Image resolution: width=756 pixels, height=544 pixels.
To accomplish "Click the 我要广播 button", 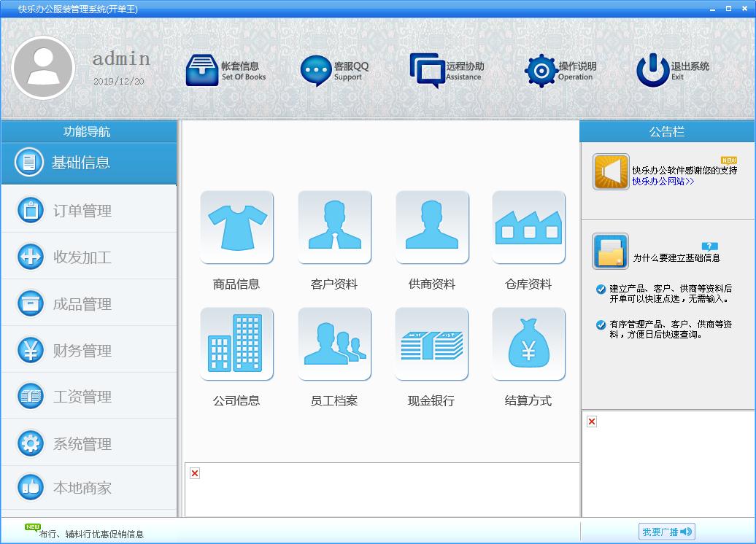I will click(x=667, y=532).
